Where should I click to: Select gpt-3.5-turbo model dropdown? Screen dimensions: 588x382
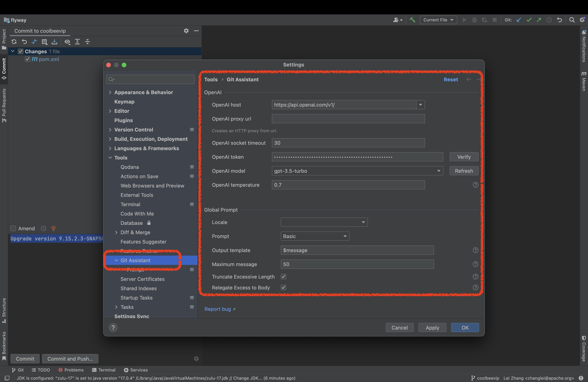point(357,171)
